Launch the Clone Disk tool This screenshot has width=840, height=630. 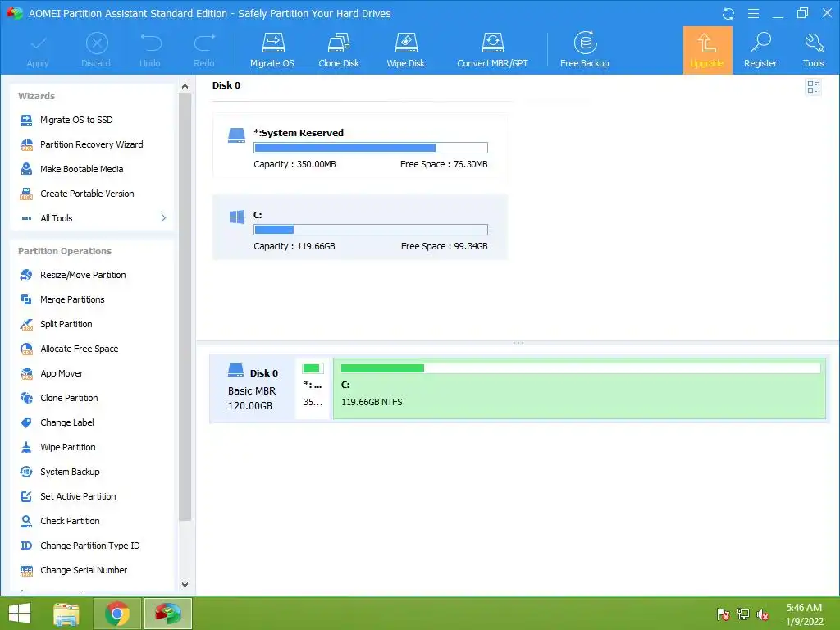[x=339, y=50]
